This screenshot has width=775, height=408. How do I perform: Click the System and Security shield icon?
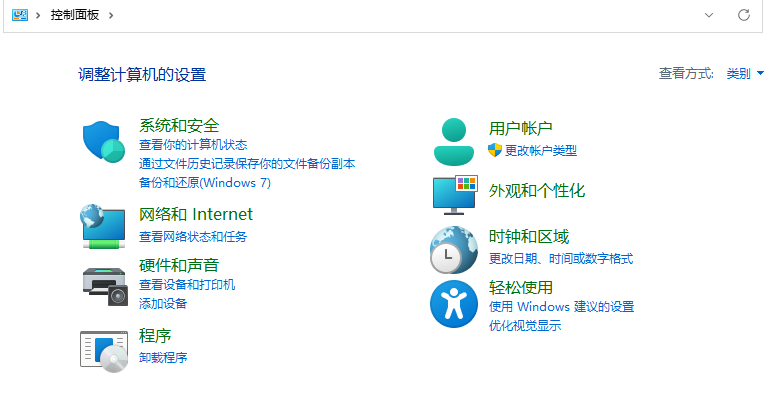tap(103, 143)
